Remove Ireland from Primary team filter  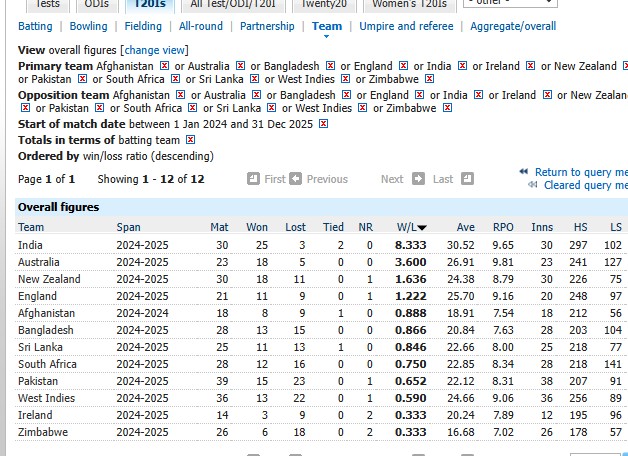[x=530, y=66]
